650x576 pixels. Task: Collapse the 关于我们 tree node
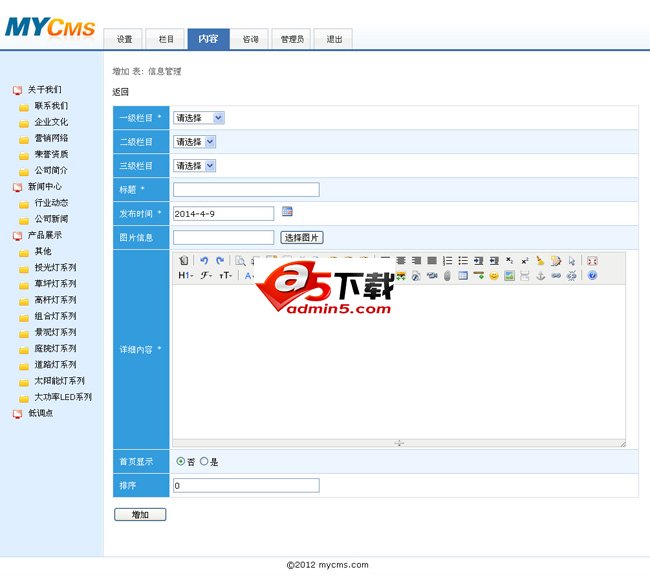[17, 90]
